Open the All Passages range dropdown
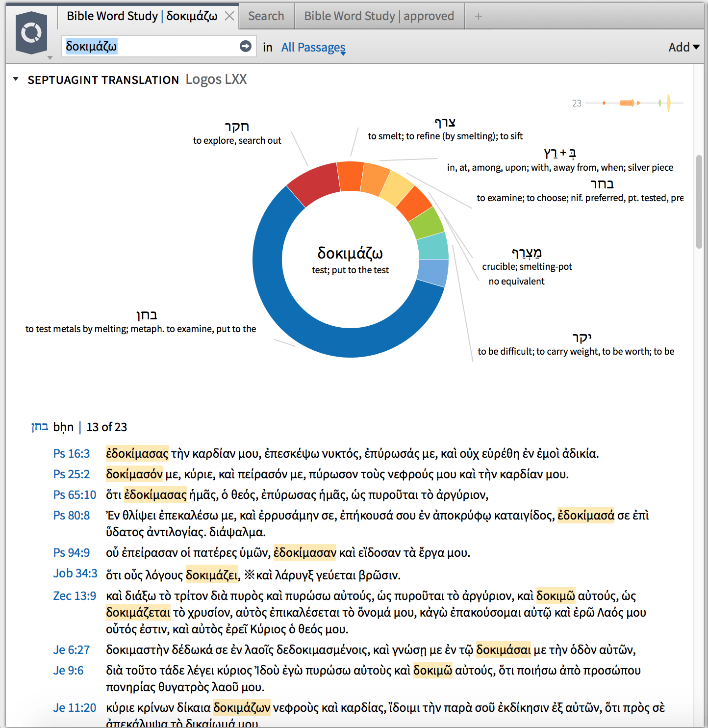This screenshot has width=708, height=728. coord(313,48)
